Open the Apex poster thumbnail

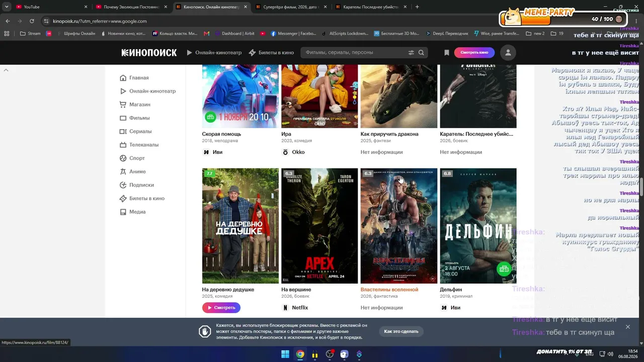tap(319, 226)
